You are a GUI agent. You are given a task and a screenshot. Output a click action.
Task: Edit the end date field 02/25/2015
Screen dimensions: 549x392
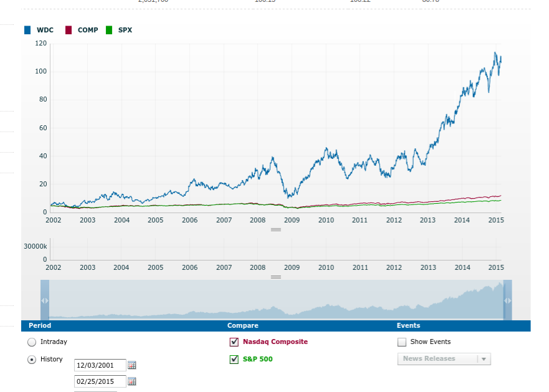pyautogui.click(x=100, y=381)
